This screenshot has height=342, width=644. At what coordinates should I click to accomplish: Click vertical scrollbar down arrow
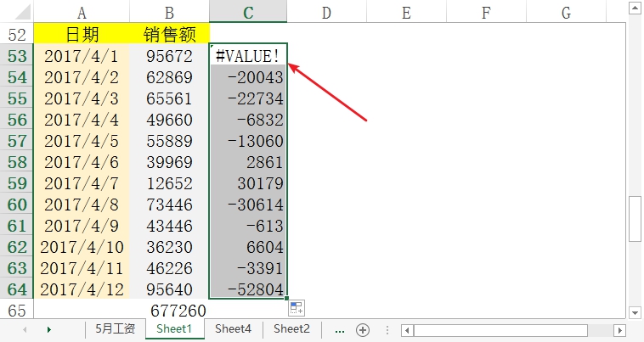(x=635, y=312)
